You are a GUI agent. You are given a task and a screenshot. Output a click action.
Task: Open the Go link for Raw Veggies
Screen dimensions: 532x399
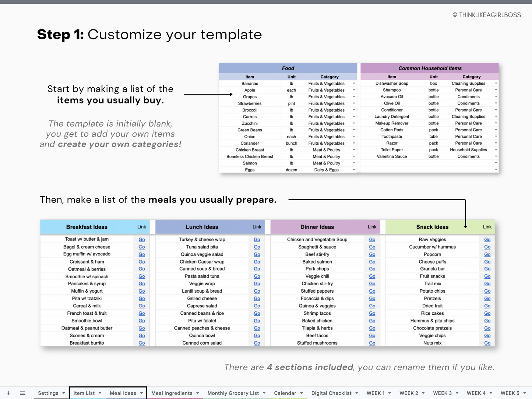click(x=487, y=240)
